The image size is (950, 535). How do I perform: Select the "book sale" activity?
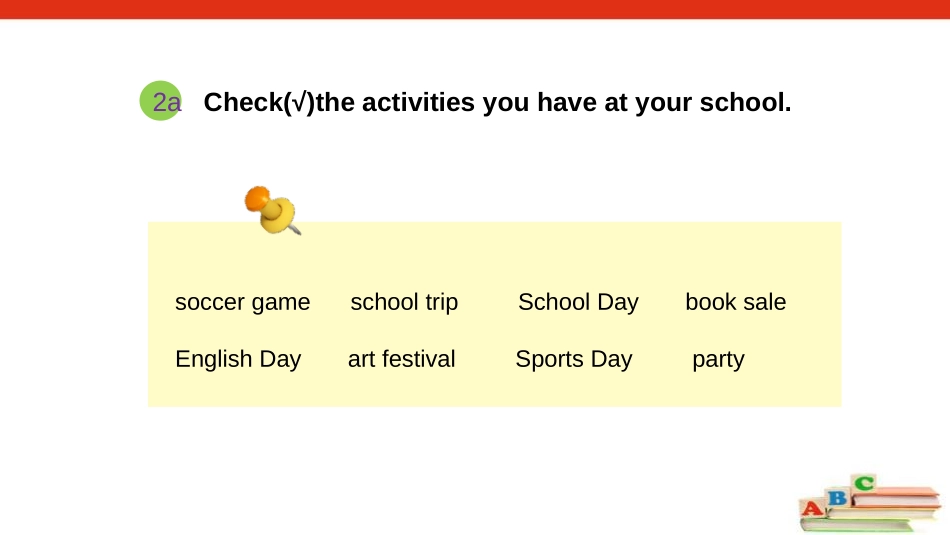click(736, 302)
